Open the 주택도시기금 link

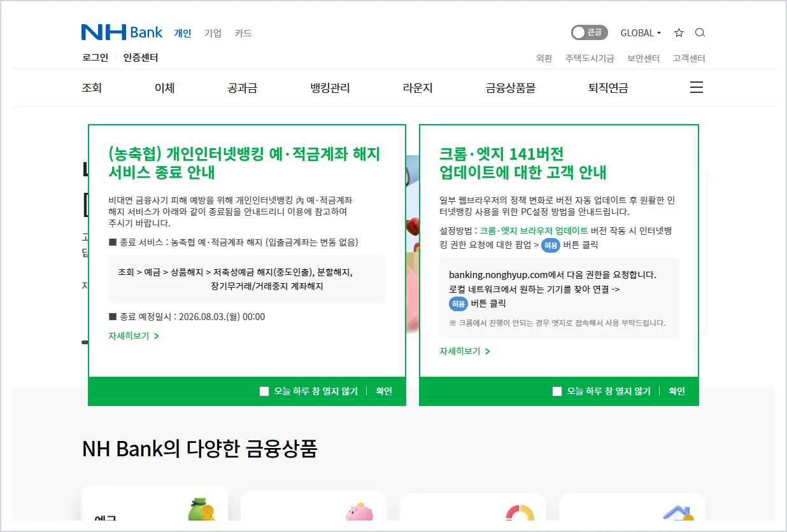pos(590,59)
